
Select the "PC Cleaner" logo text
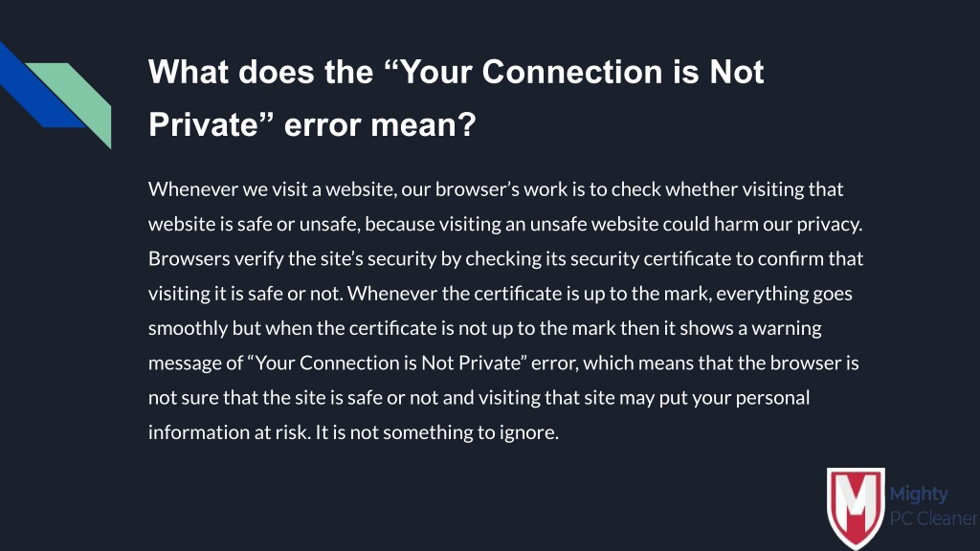click(x=934, y=518)
